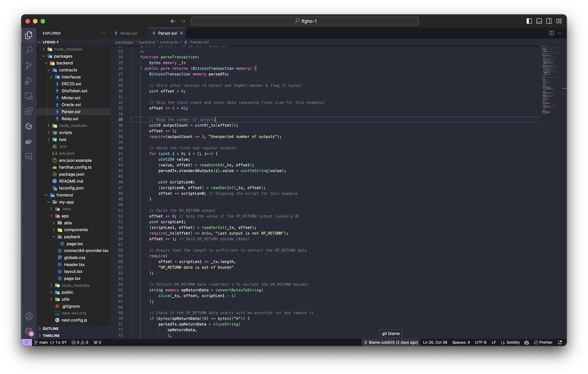Open the Docker view in activity bar

point(29,141)
